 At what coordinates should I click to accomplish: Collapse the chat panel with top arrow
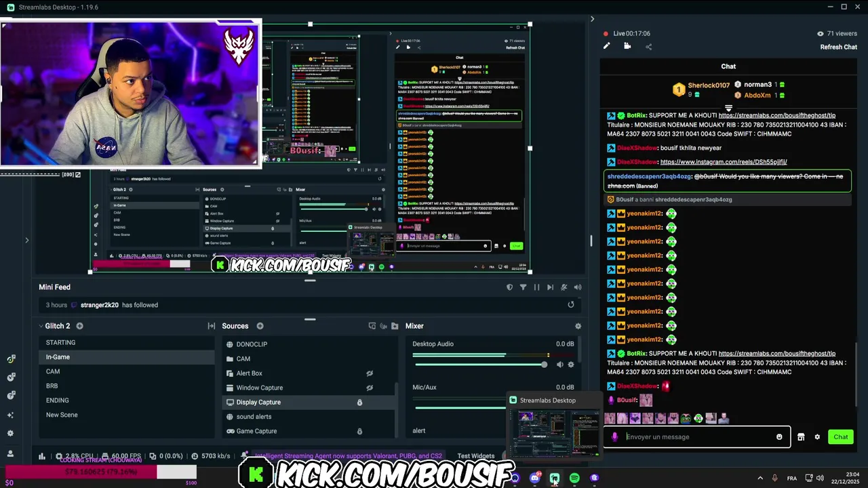tap(592, 19)
